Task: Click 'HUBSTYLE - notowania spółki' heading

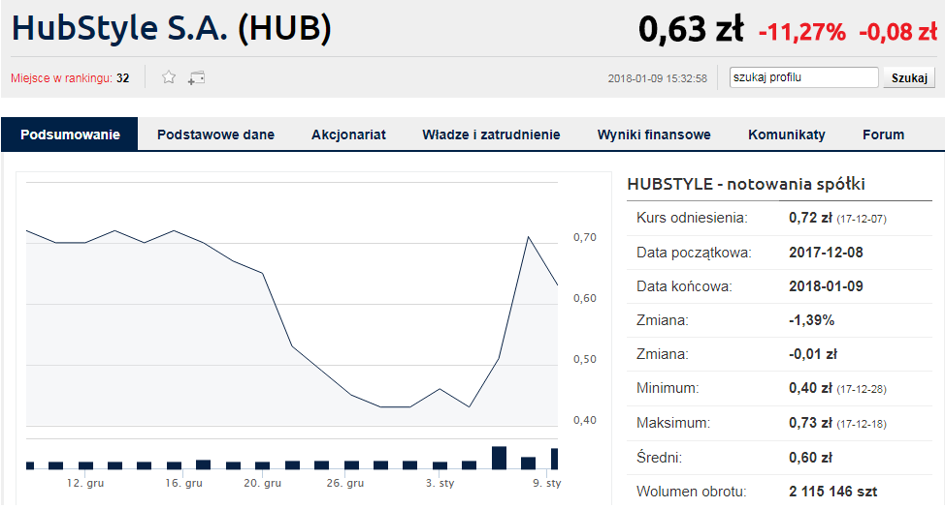Action: pos(746,184)
